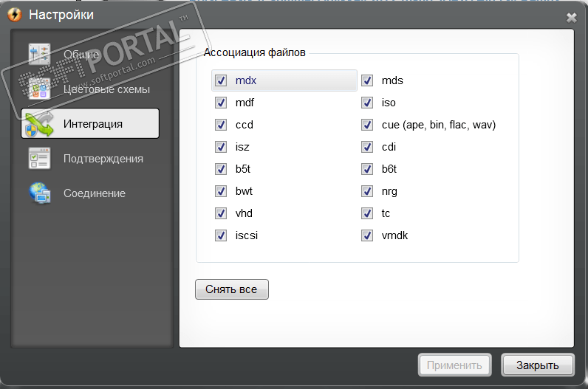Select the Integration shield arrows icon
This screenshot has height=389, width=588.
[38, 124]
